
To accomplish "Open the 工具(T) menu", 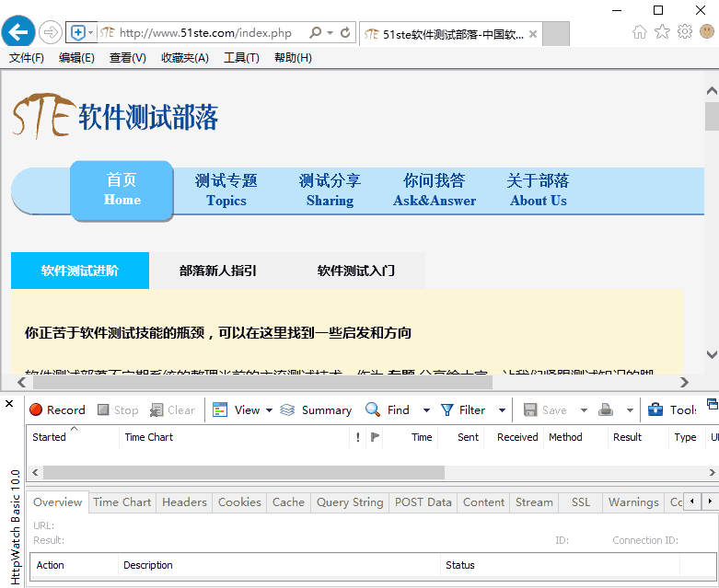I will click(241, 58).
